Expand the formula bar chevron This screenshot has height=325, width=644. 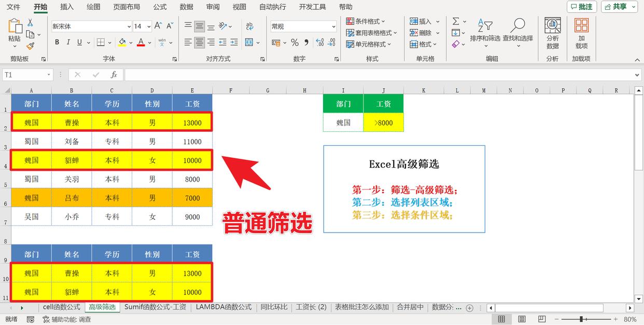click(638, 75)
